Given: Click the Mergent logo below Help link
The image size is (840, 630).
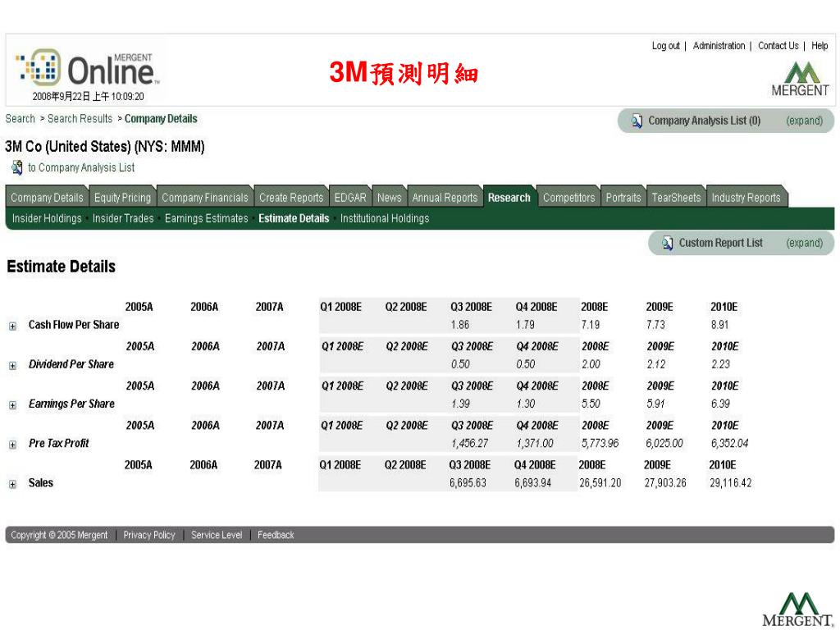Looking at the screenshot, I should (801, 79).
